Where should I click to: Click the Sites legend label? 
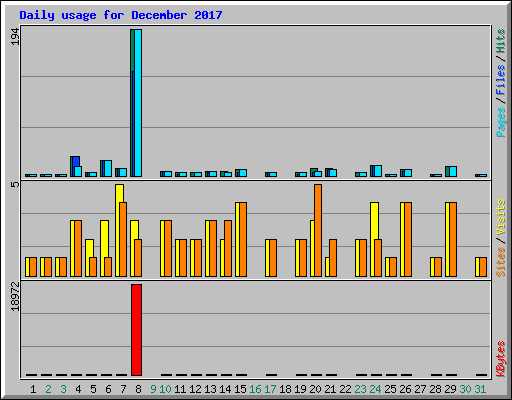[x=501, y=262]
